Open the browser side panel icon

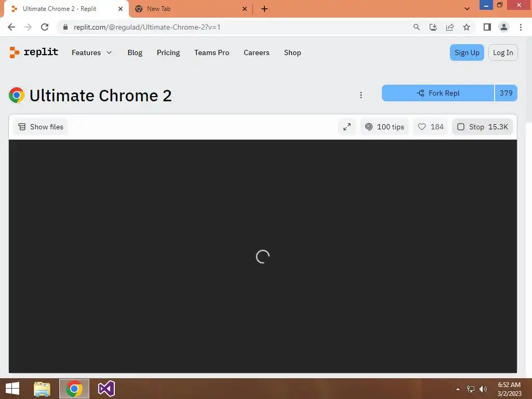(x=487, y=27)
